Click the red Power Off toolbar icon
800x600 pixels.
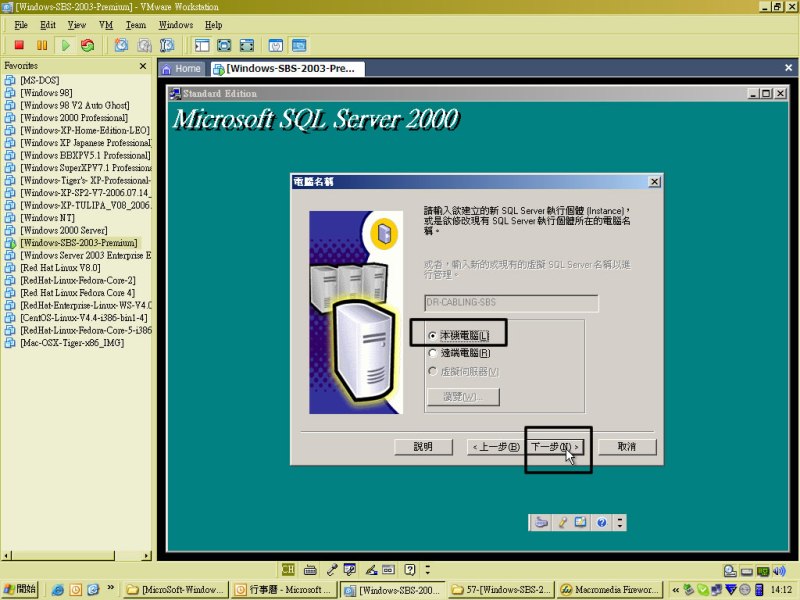(x=19, y=45)
